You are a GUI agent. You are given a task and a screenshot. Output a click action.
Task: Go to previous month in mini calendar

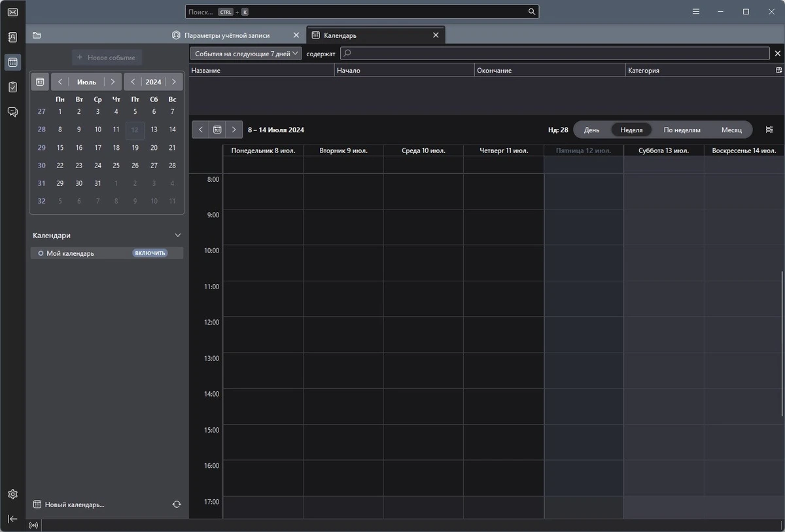click(60, 82)
